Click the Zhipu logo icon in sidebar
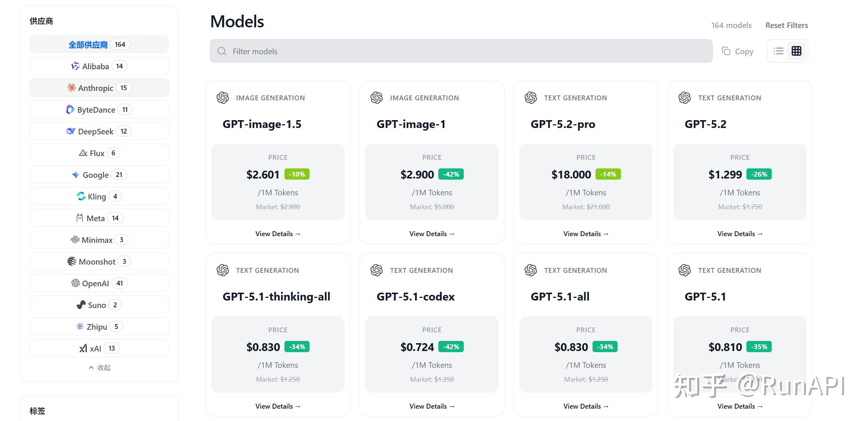868x421 pixels. click(80, 327)
